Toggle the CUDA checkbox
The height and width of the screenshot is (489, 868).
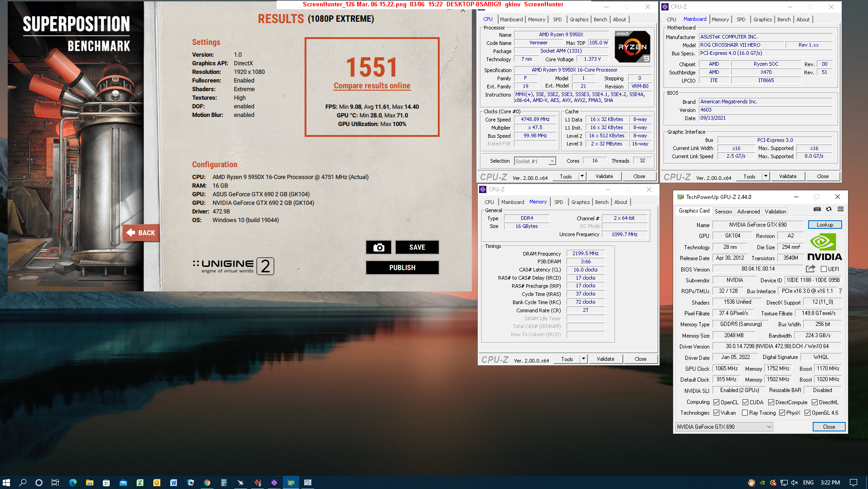745,402
